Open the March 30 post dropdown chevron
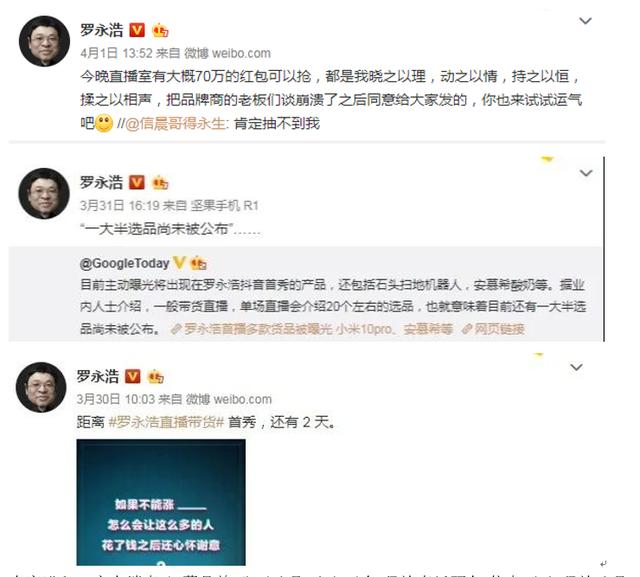The image size is (640, 577). (x=576, y=368)
